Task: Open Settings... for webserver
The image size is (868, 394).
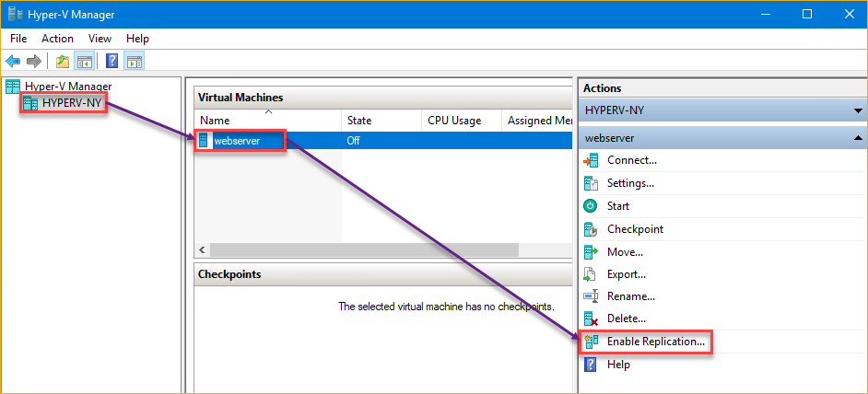Action: click(630, 183)
